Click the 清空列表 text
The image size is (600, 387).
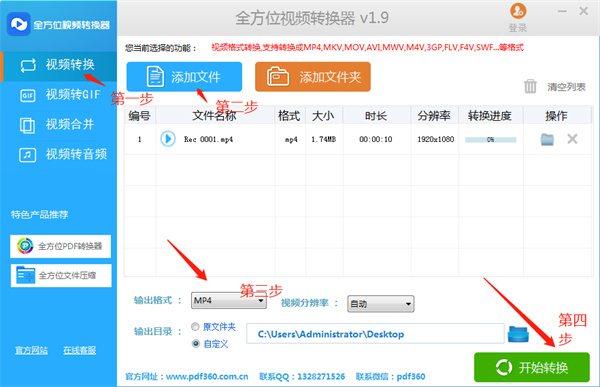coord(566,87)
